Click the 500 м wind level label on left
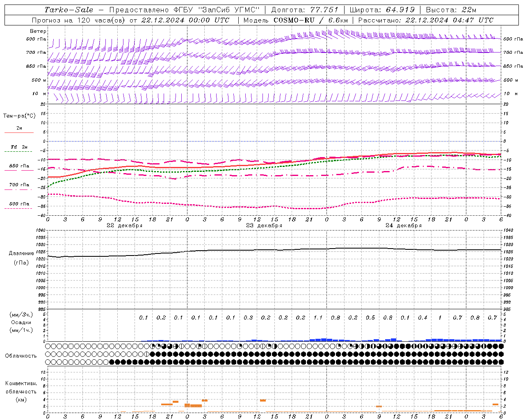Screen dimensions: 525x420 click(39, 80)
